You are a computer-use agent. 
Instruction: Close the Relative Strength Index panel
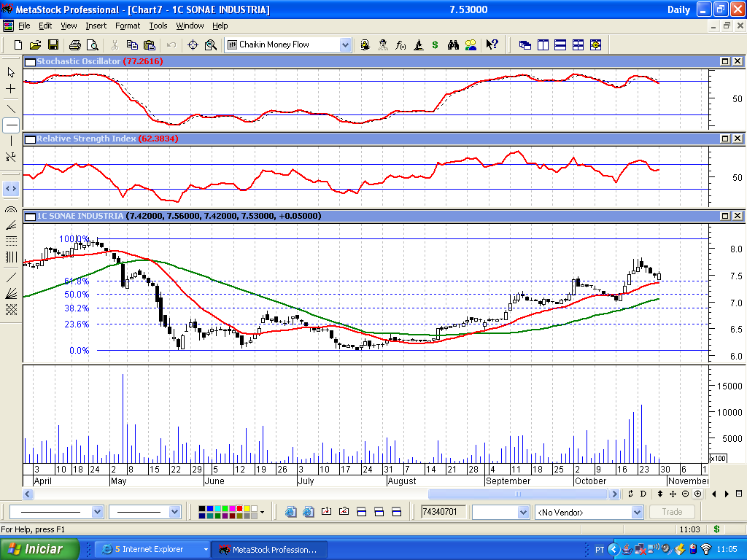pyautogui.click(x=737, y=139)
